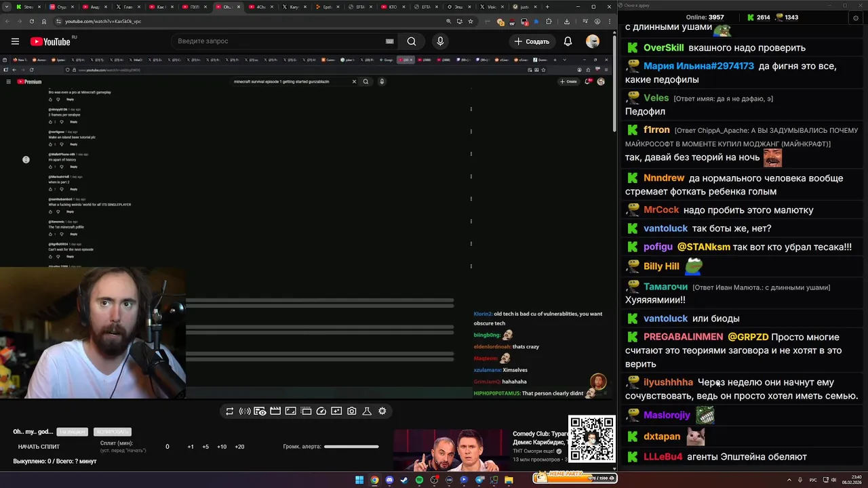Click the picture-in-picture frame icon in toolbar

[x=290, y=411]
